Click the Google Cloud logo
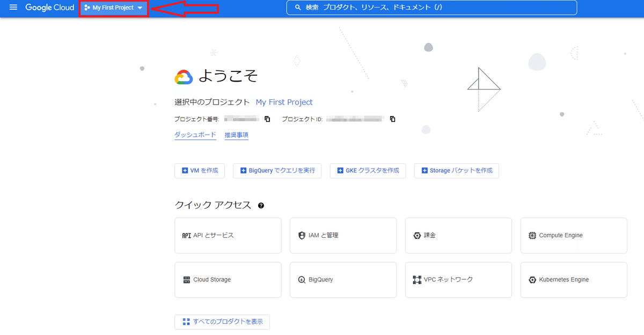This screenshot has height=335, width=644. point(49,8)
